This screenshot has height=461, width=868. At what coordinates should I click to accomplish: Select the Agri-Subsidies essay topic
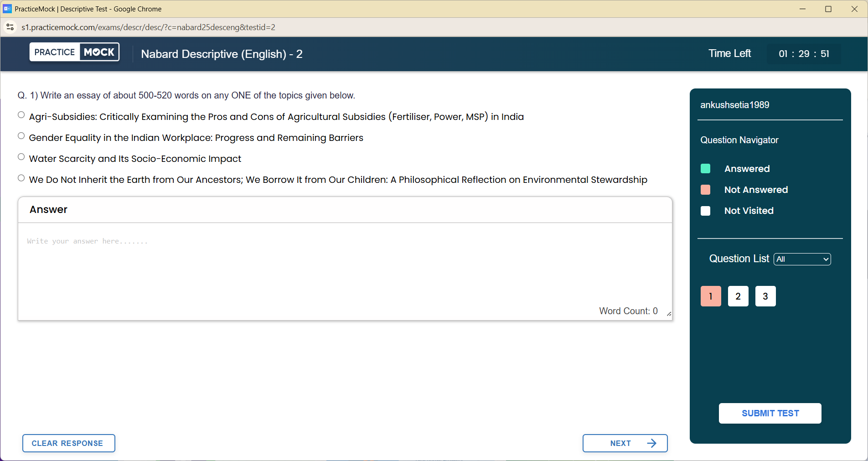click(x=21, y=114)
